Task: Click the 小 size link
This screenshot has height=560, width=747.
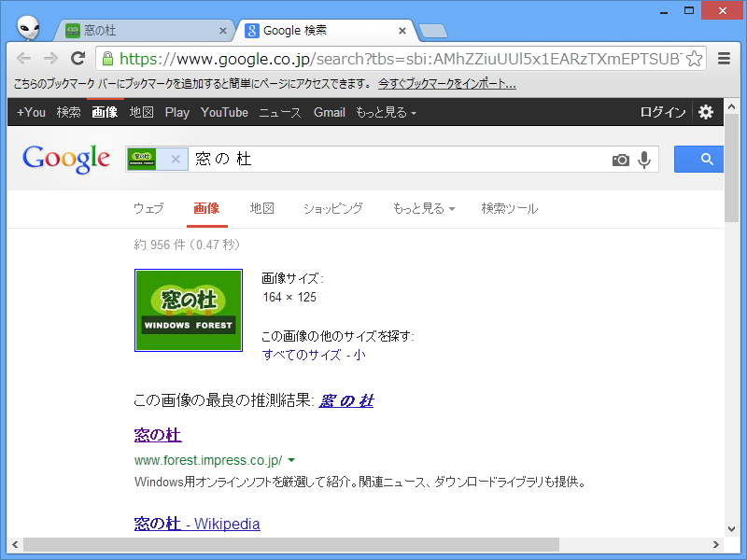Action: [359, 355]
